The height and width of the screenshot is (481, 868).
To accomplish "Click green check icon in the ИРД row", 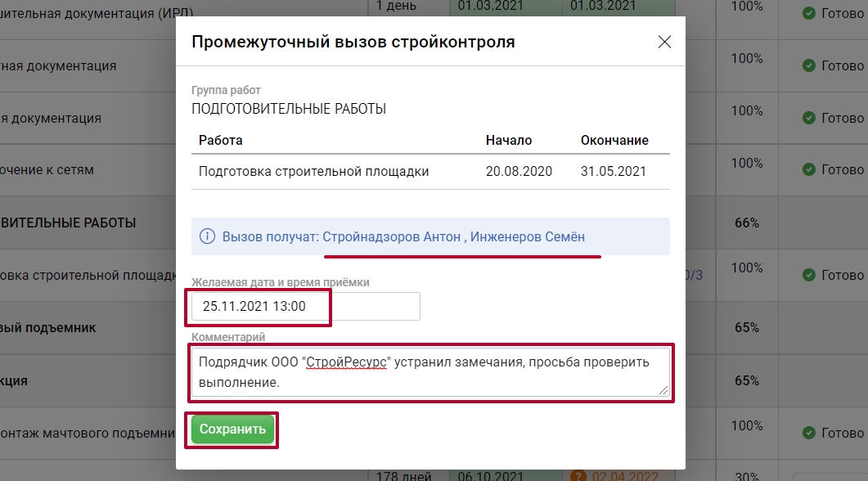I will point(808,13).
